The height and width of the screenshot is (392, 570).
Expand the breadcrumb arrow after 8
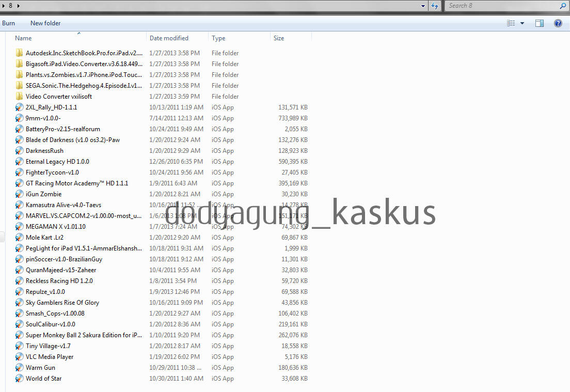tap(19, 6)
